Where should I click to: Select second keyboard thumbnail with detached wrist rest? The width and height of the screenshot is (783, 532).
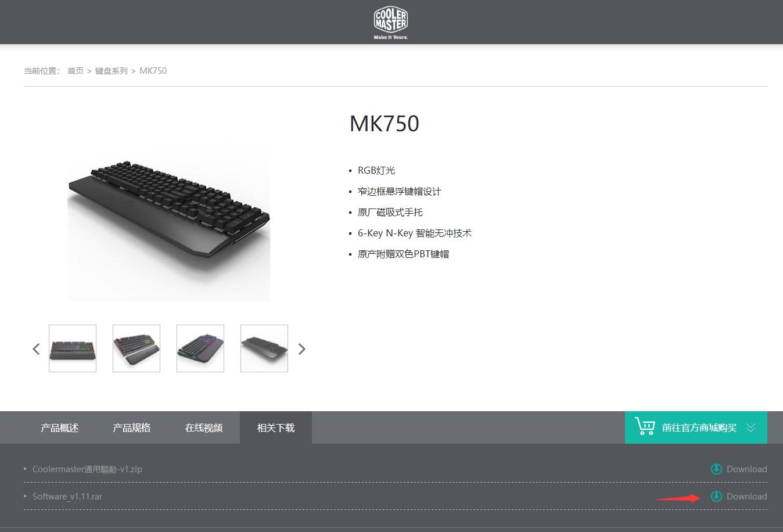(x=137, y=348)
